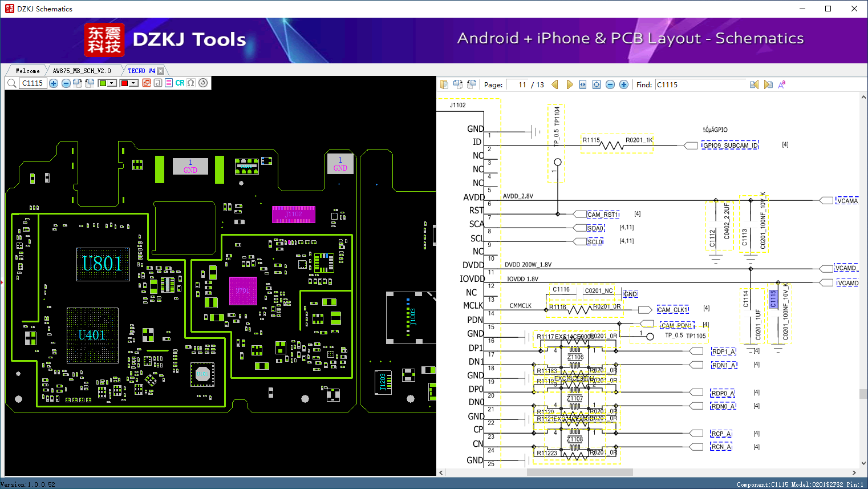Switch to the Welcome tab
The height and width of the screenshot is (489, 868).
point(27,71)
